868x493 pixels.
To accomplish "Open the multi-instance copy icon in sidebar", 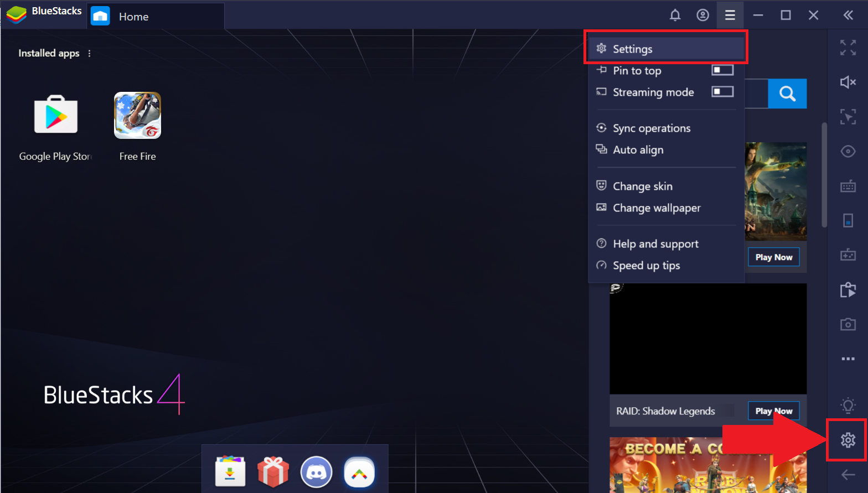I will pyautogui.click(x=848, y=289).
